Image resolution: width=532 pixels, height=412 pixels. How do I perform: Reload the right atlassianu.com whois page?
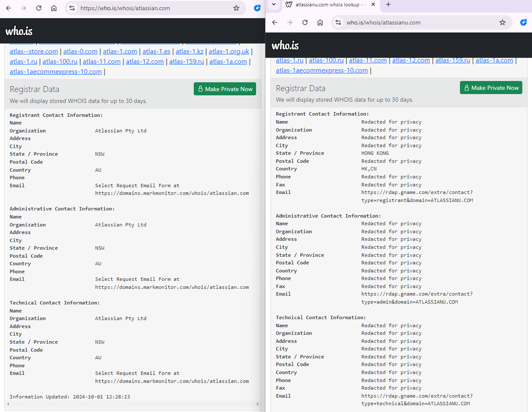click(x=305, y=22)
